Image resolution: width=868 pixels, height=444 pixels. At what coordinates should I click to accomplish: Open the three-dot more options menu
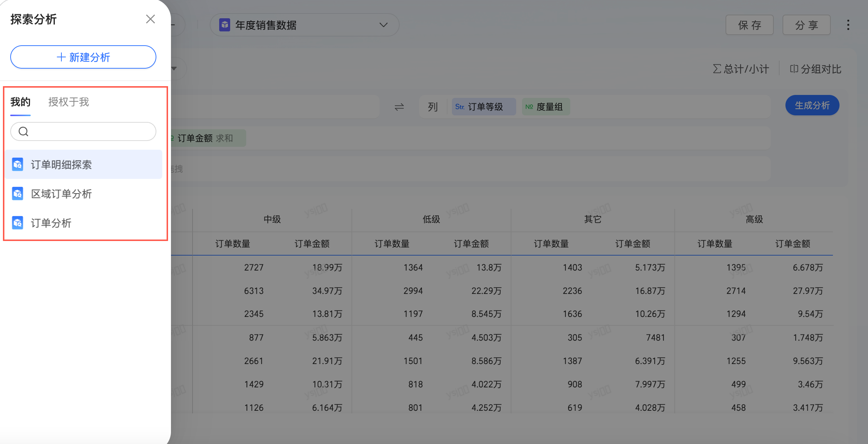[848, 25]
